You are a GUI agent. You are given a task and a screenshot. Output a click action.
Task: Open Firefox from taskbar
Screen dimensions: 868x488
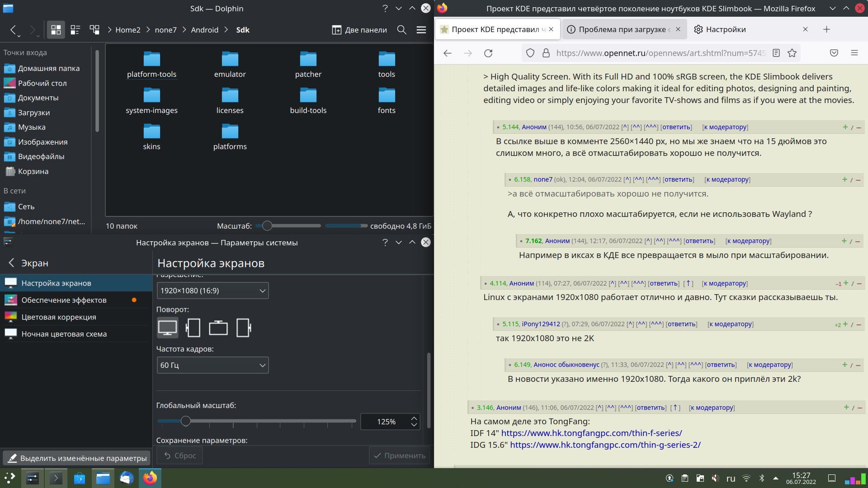[x=150, y=478]
